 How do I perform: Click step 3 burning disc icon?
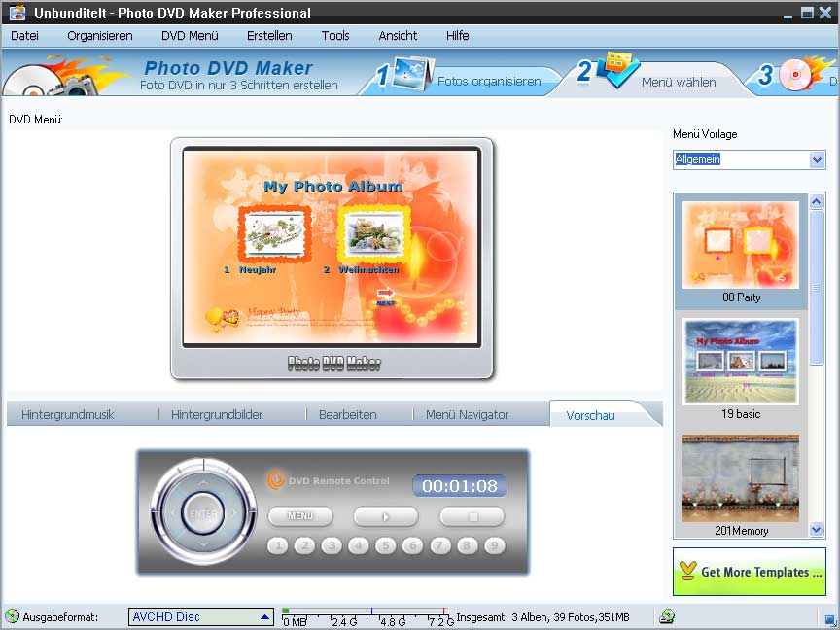tap(804, 73)
